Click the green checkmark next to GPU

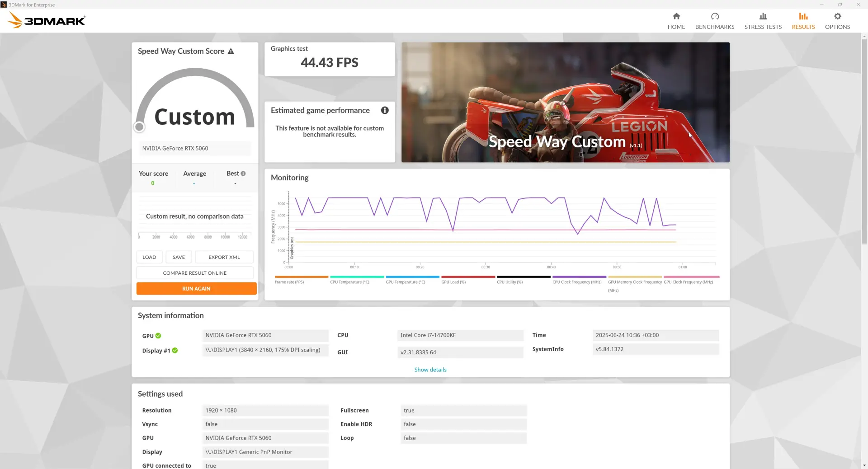click(158, 336)
